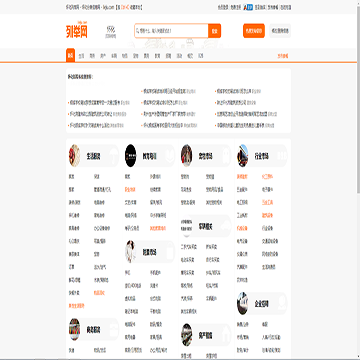Open the 企业招聘 category heading

pos(262,304)
